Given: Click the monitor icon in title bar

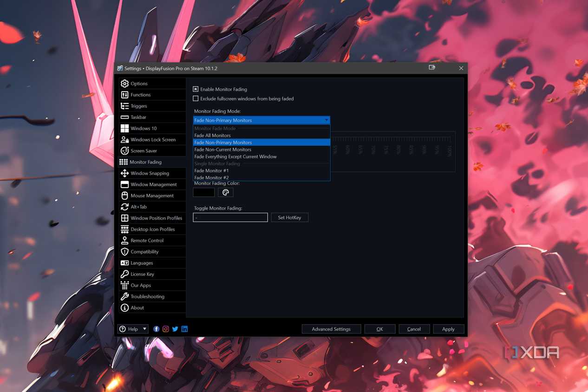Looking at the screenshot, I should click(x=432, y=68).
